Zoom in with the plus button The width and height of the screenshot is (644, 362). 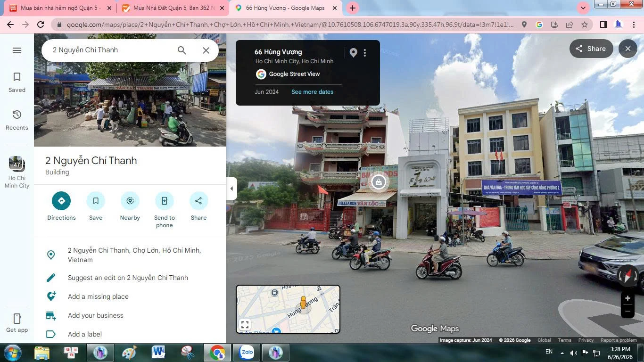pos(627,298)
